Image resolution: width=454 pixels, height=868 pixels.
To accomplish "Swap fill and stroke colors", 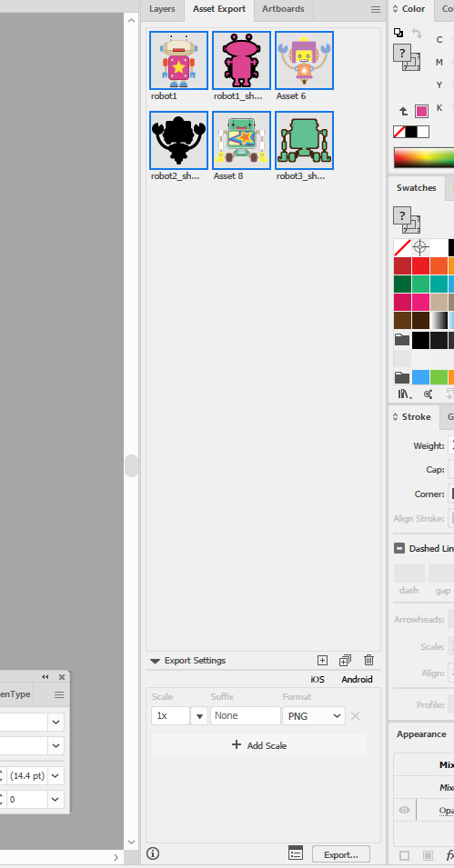I will pos(417,34).
